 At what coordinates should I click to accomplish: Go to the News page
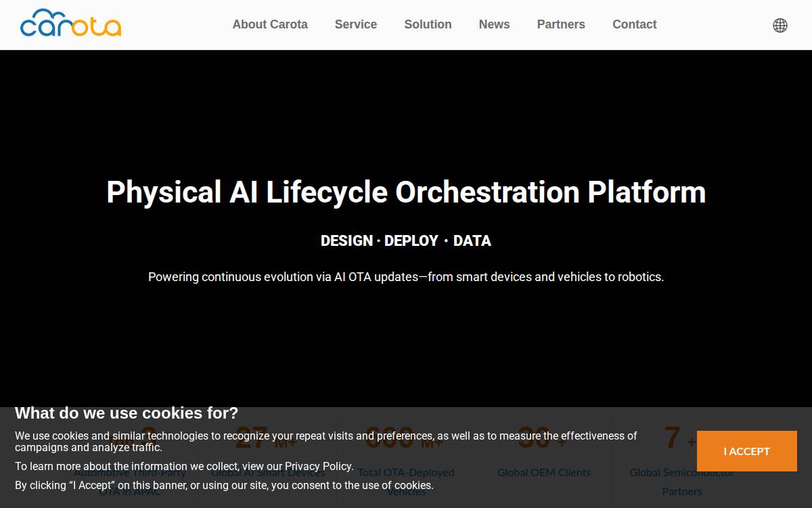495,24
